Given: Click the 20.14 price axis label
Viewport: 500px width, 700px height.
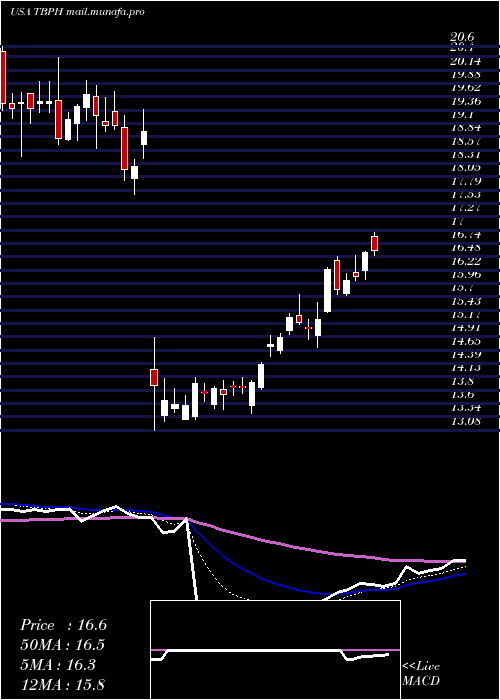Looking at the screenshot, I should (x=465, y=62).
